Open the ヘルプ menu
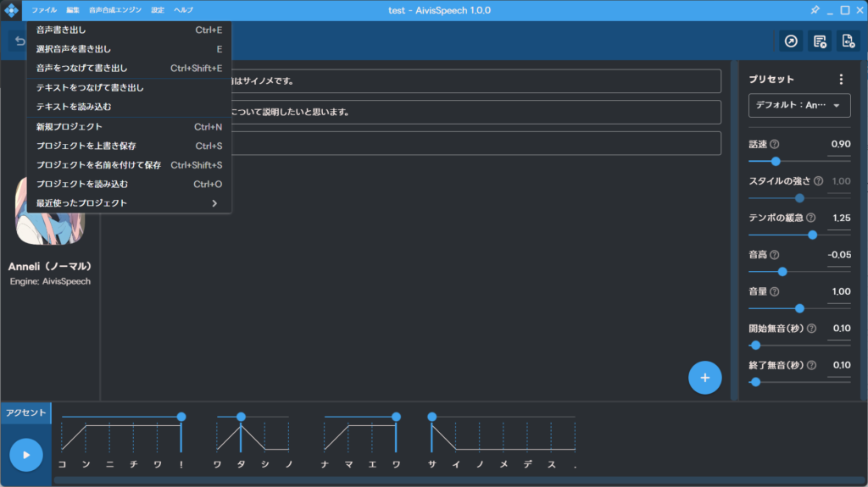This screenshot has width=868, height=487. tap(184, 10)
